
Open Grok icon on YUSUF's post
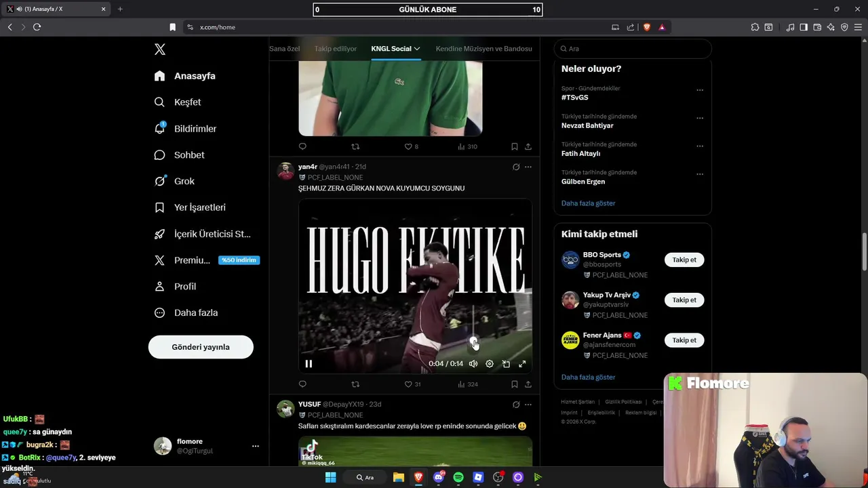click(x=516, y=405)
